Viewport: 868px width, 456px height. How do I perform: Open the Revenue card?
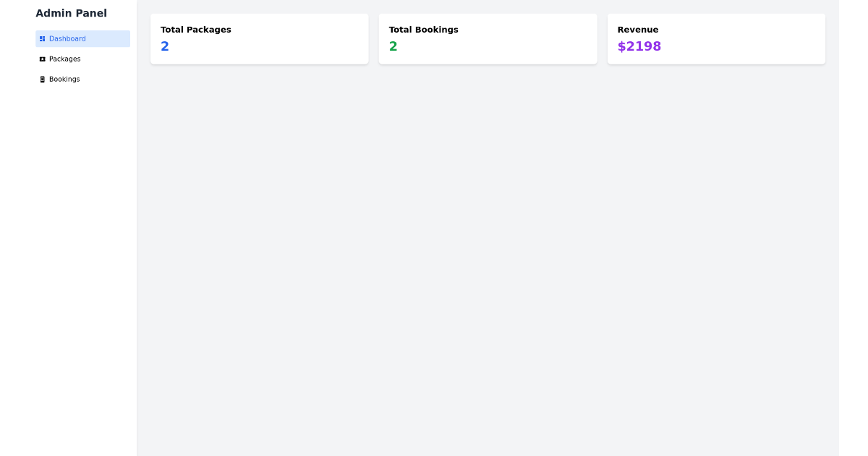click(x=716, y=38)
